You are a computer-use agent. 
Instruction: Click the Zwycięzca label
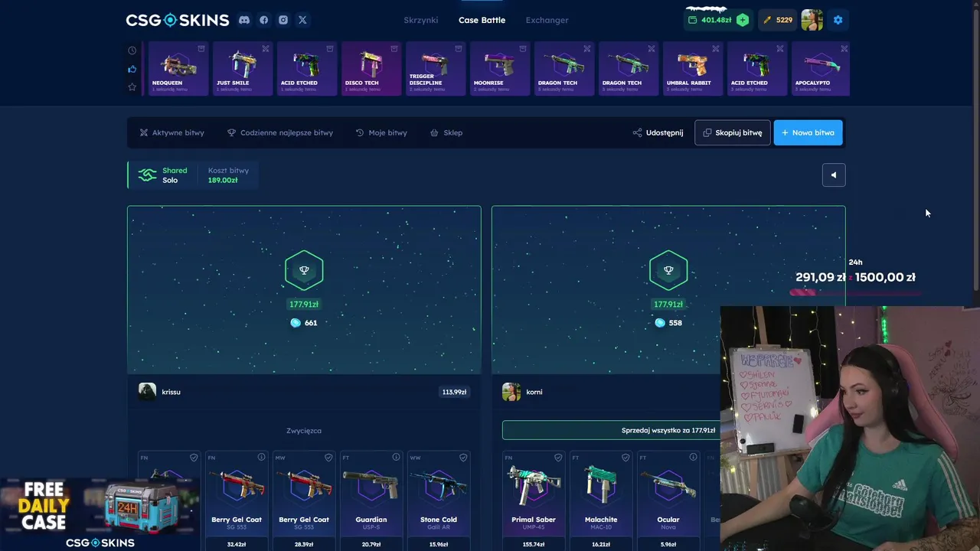click(304, 431)
